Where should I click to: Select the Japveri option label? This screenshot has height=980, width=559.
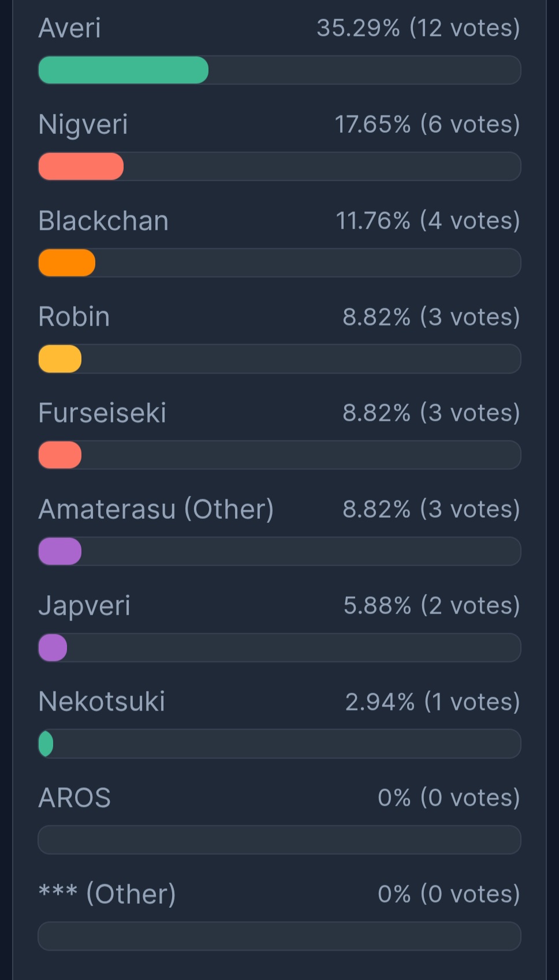pos(84,606)
